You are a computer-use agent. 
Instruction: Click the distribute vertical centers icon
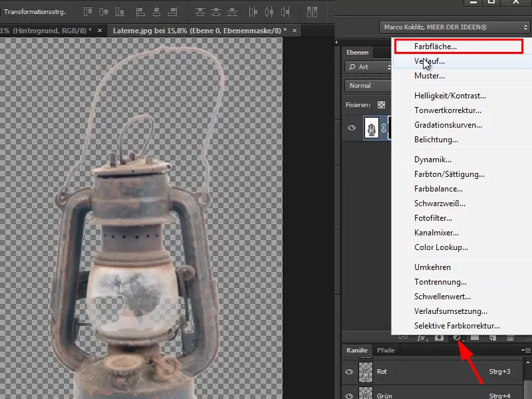215,12
